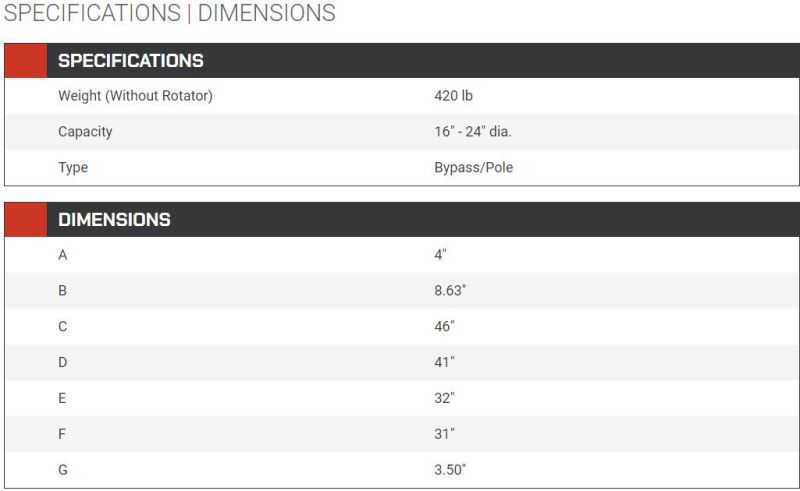The image size is (800, 491).
Task: Select the 4" value for A
Action: (440, 255)
